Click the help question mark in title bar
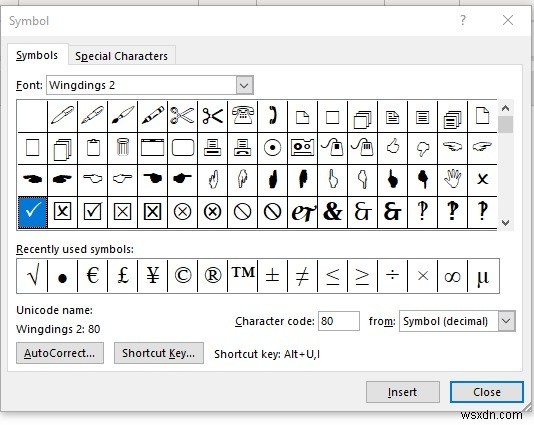534x425 pixels. click(462, 20)
